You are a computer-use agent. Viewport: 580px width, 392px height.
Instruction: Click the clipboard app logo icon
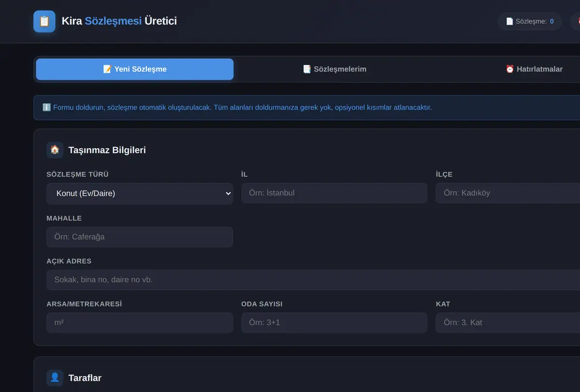(x=44, y=21)
